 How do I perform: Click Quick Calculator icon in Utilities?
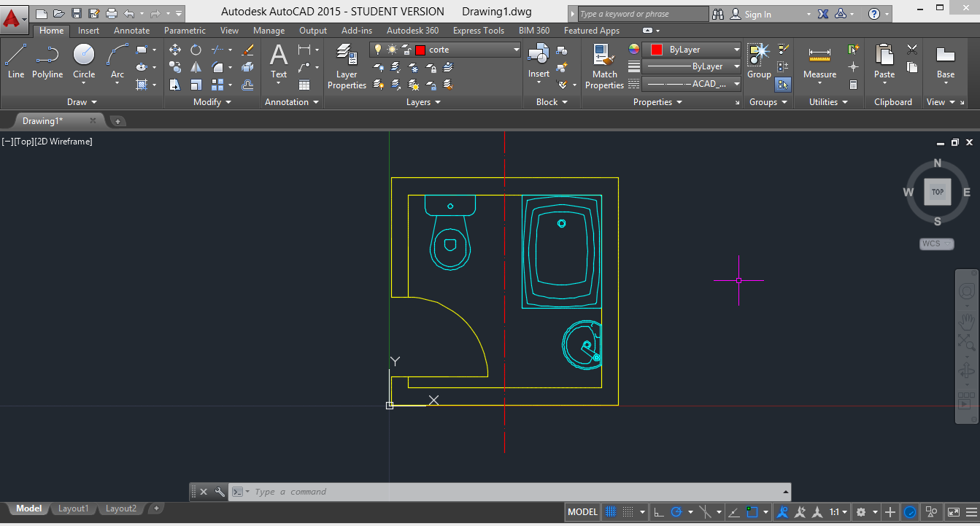coord(853,85)
